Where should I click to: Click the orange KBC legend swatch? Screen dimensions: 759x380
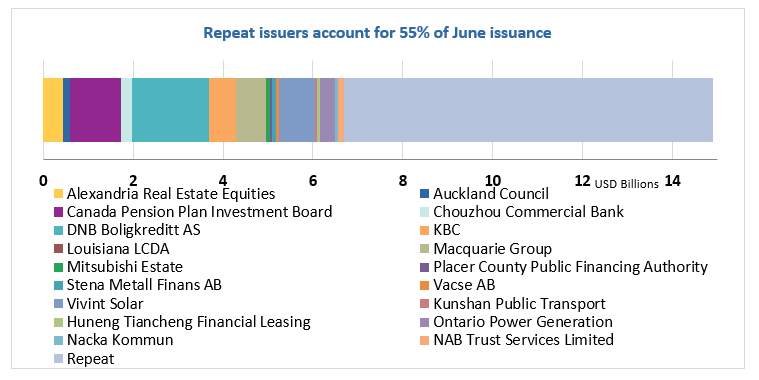click(425, 230)
